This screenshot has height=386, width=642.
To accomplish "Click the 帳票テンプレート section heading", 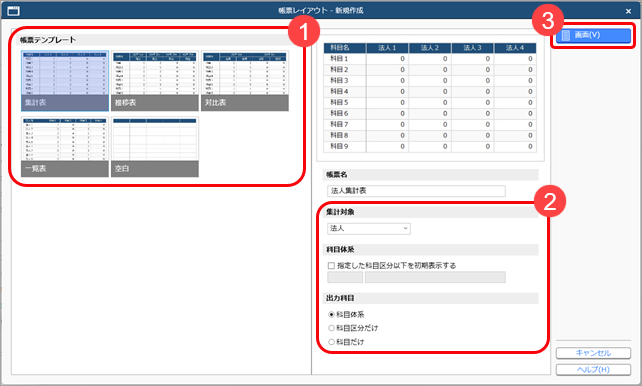I will tap(48, 40).
